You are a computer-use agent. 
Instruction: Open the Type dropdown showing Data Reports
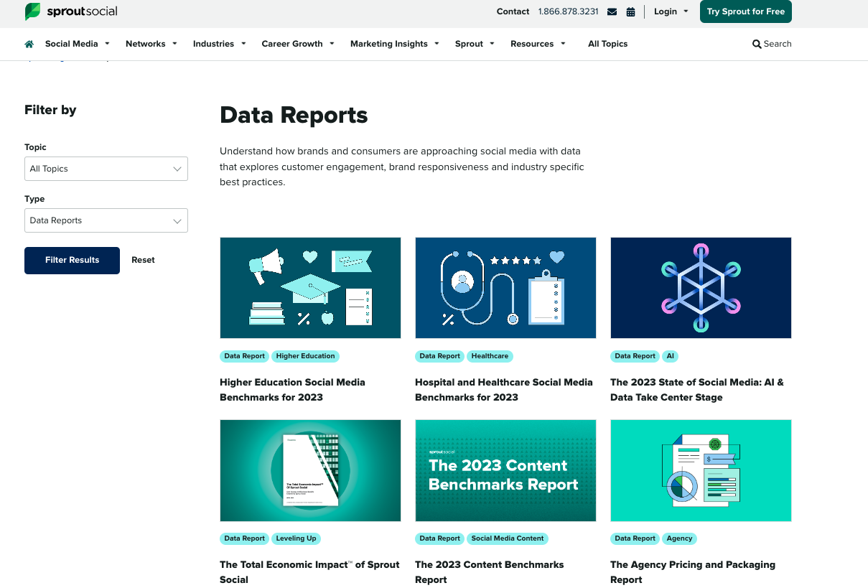106,220
